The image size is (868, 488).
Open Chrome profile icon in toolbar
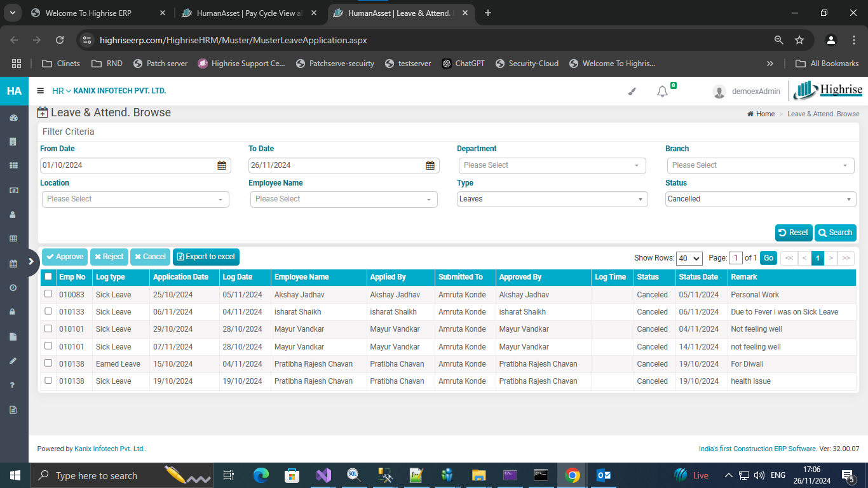(831, 40)
